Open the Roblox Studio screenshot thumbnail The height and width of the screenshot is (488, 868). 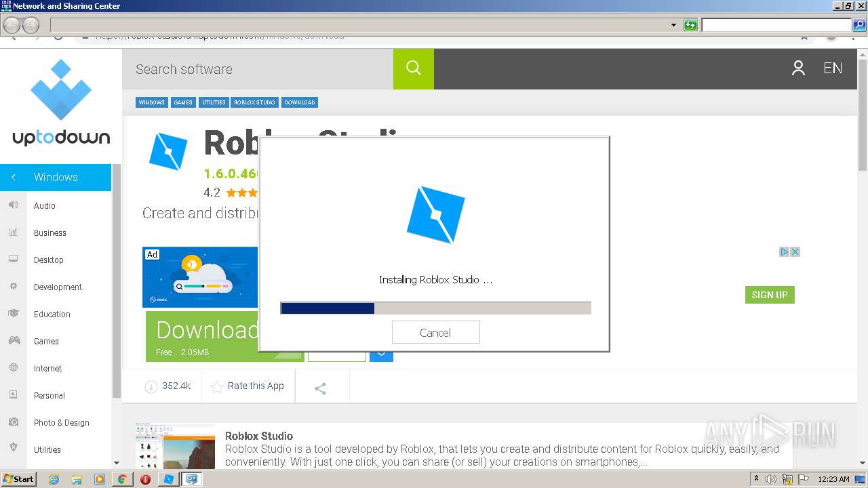pyautogui.click(x=175, y=446)
